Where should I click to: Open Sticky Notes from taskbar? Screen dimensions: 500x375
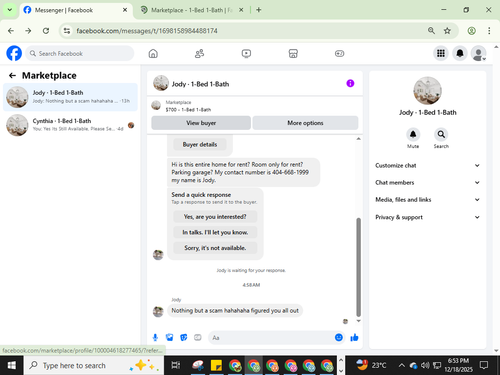pyautogui.click(x=216, y=366)
